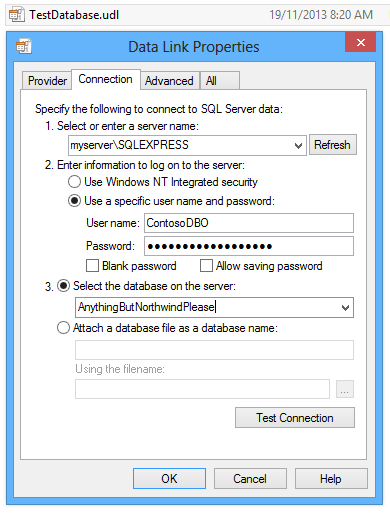Image resolution: width=390 pixels, height=517 pixels.
Task: Click the Cancel button
Action: (250, 479)
